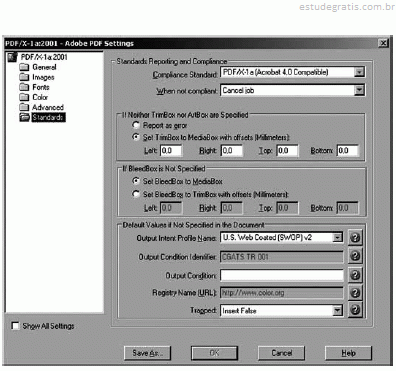This screenshot has width=396, height=371.
Task: Click the Fonts folder icon
Action: [x=24, y=87]
